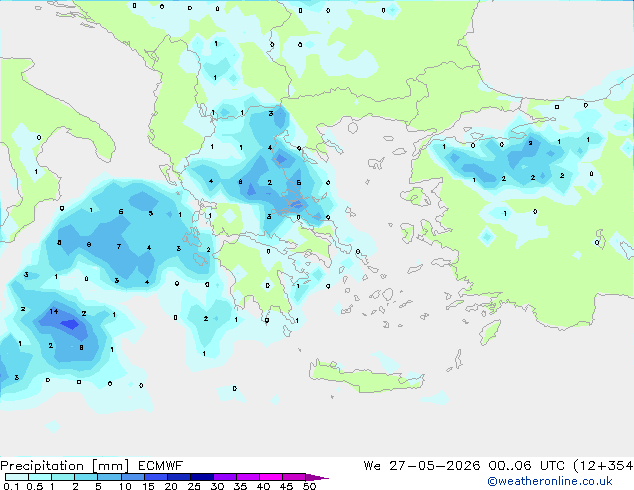Select the 25–30 mm navy legend swatch

202,477
